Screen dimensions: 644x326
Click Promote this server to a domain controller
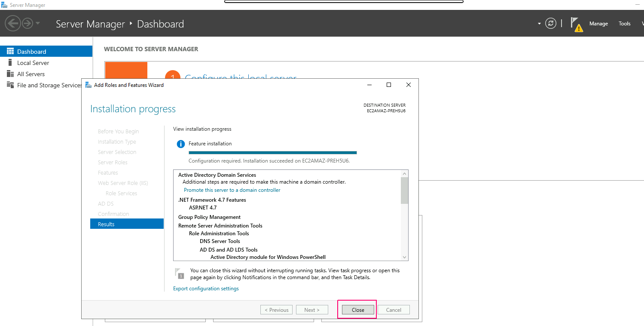232,190
